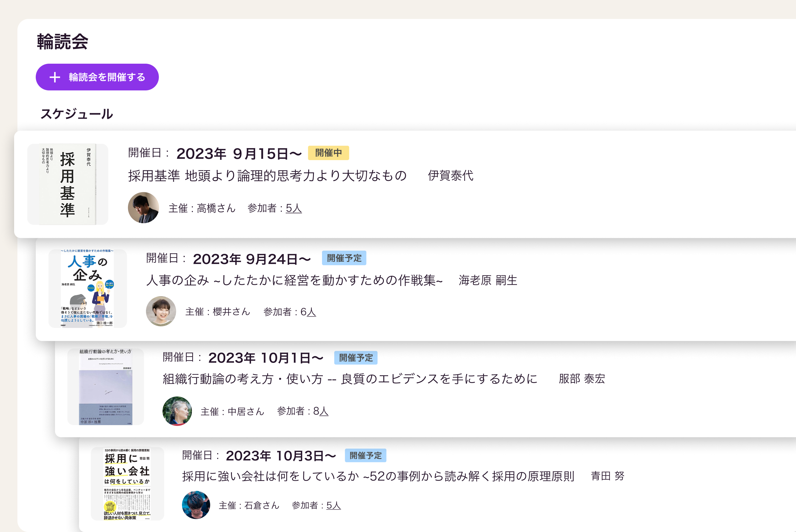Image resolution: width=796 pixels, height=532 pixels.
Task: Open the 採用基準 book cover thumbnail
Action: click(x=68, y=184)
